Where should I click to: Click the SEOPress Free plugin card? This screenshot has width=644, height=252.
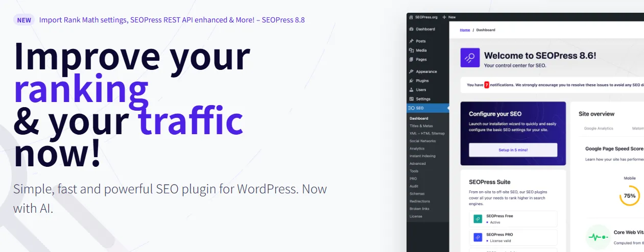click(x=513, y=219)
